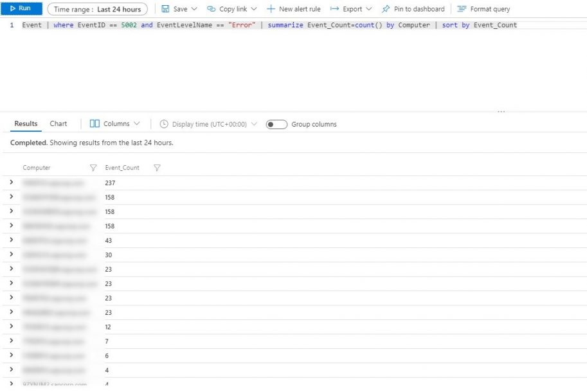
Task: Expand the row with Event_Count 237
Action: (x=10, y=183)
